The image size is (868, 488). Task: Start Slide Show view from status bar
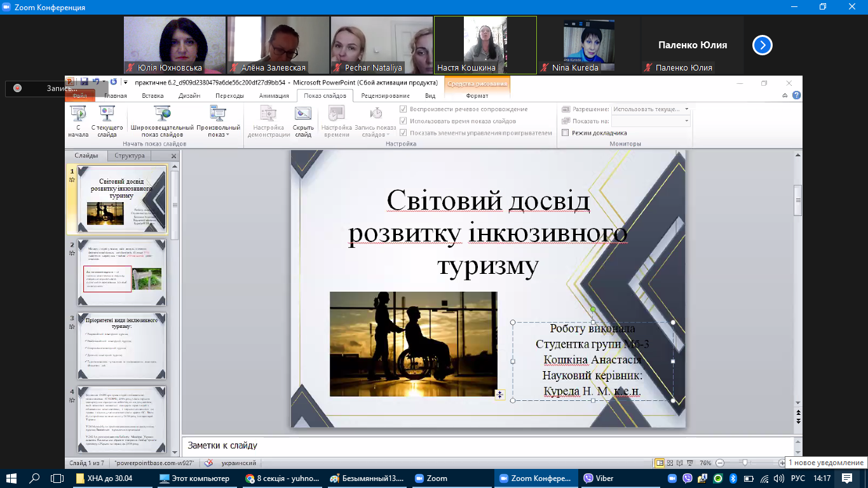(691, 463)
